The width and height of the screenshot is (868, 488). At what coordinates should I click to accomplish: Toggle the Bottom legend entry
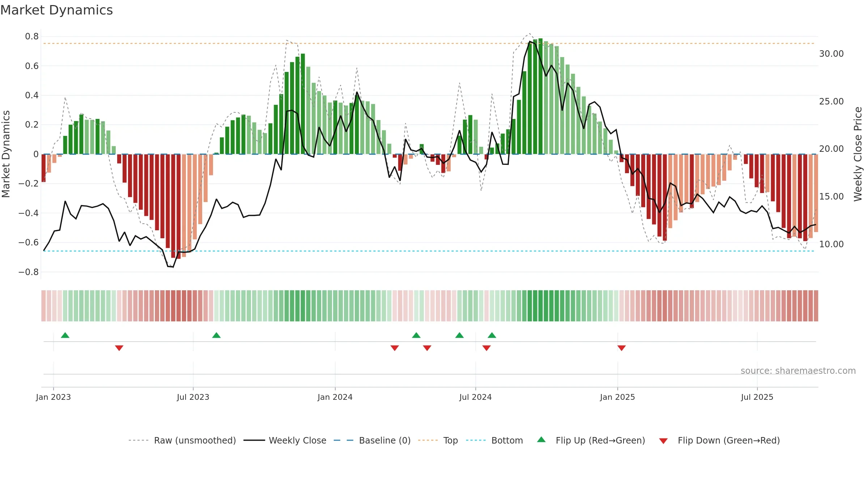pos(494,440)
